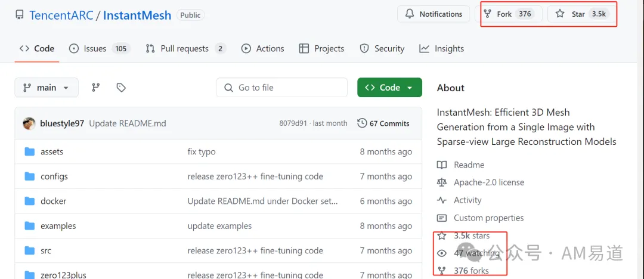Screen dimensions: 644x279
Task: Click the commit history clock icon
Action: tap(362, 123)
